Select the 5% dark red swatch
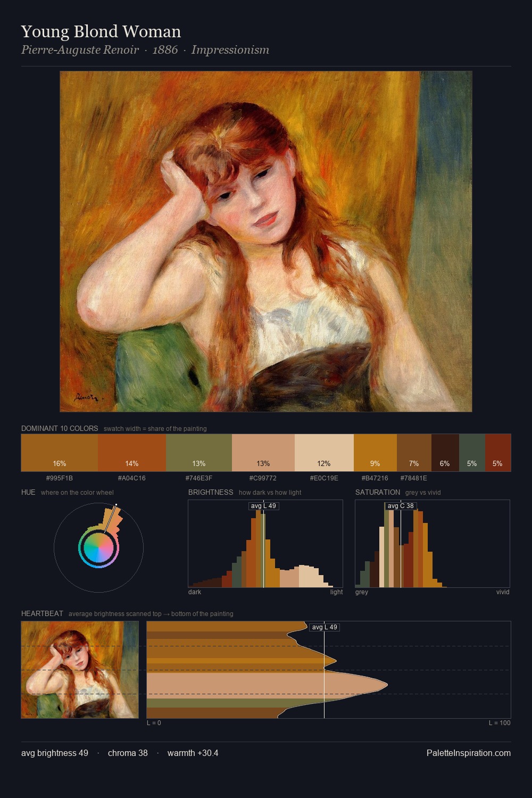Image resolution: width=532 pixels, height=798 pixels. coord(498,453)
